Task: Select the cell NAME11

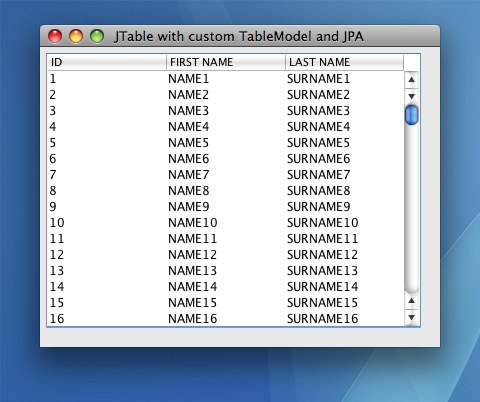Action: (x=226, y=239)
